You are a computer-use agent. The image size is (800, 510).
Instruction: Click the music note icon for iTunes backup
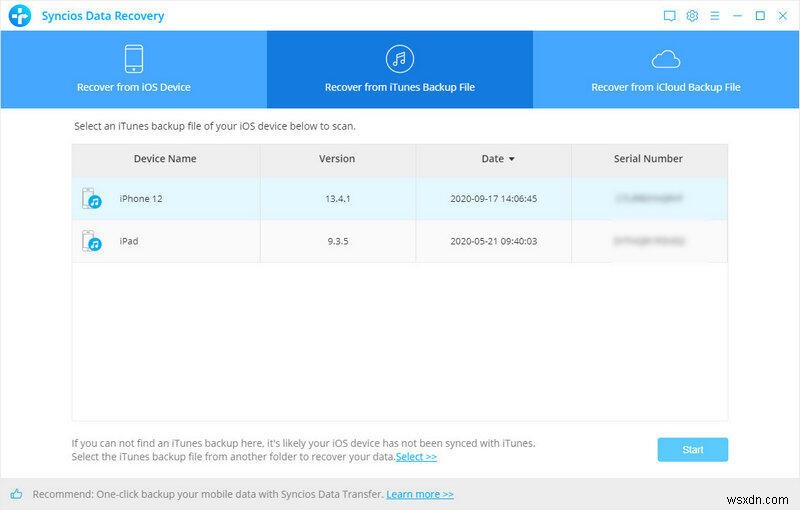pos(399,59)
